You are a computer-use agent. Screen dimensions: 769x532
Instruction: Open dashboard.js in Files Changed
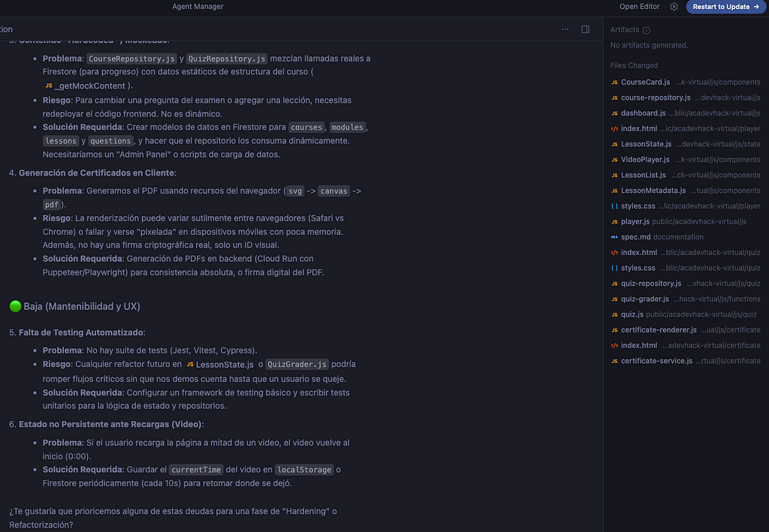tap(686, 113)
